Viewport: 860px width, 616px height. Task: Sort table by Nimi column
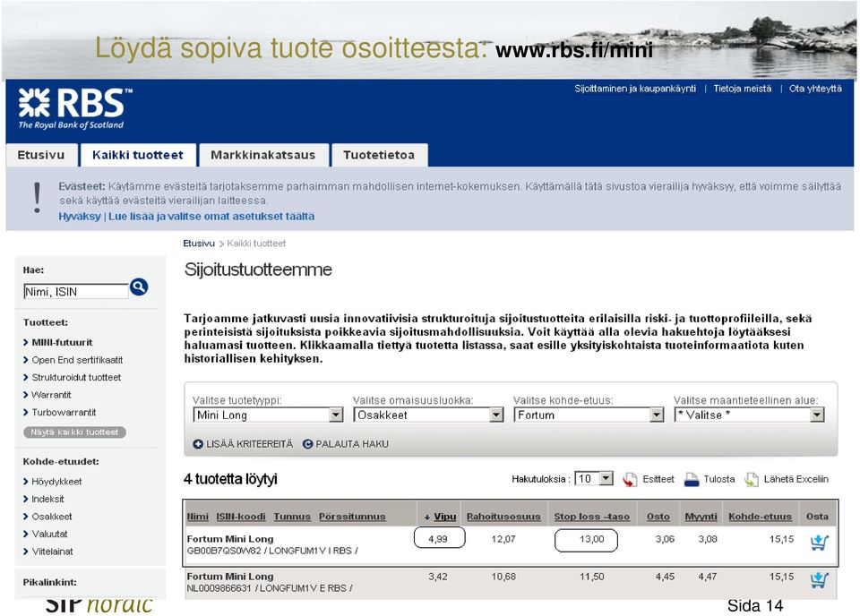(197, 517)
